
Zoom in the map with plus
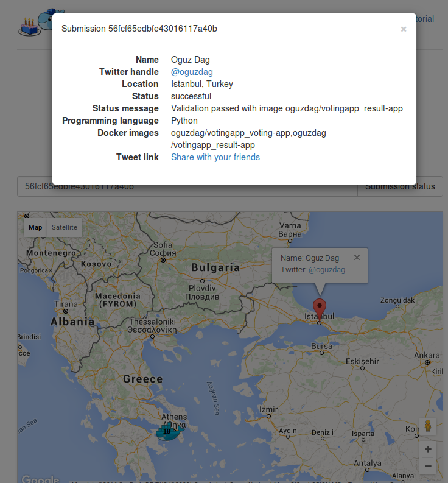coord(428,449)
